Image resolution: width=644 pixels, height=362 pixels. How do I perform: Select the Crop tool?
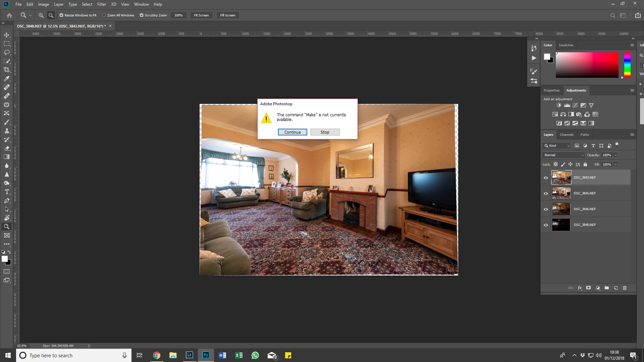[x=7, y=70]
